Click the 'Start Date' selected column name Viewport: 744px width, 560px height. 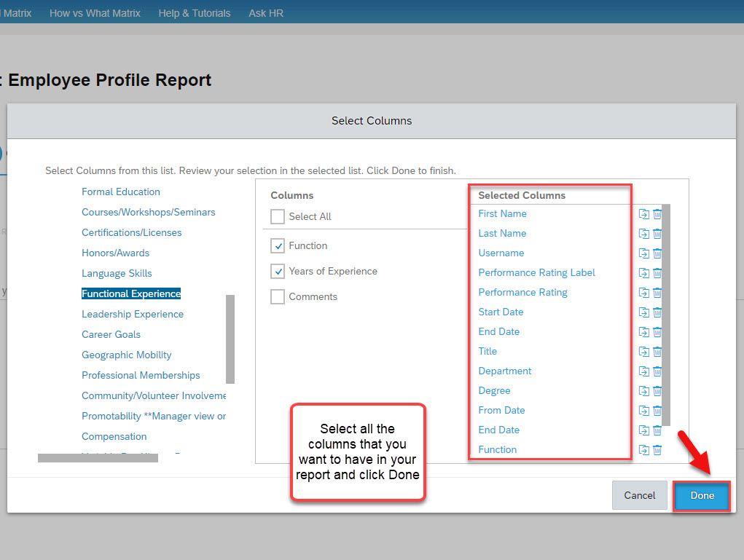coord(501,312)
